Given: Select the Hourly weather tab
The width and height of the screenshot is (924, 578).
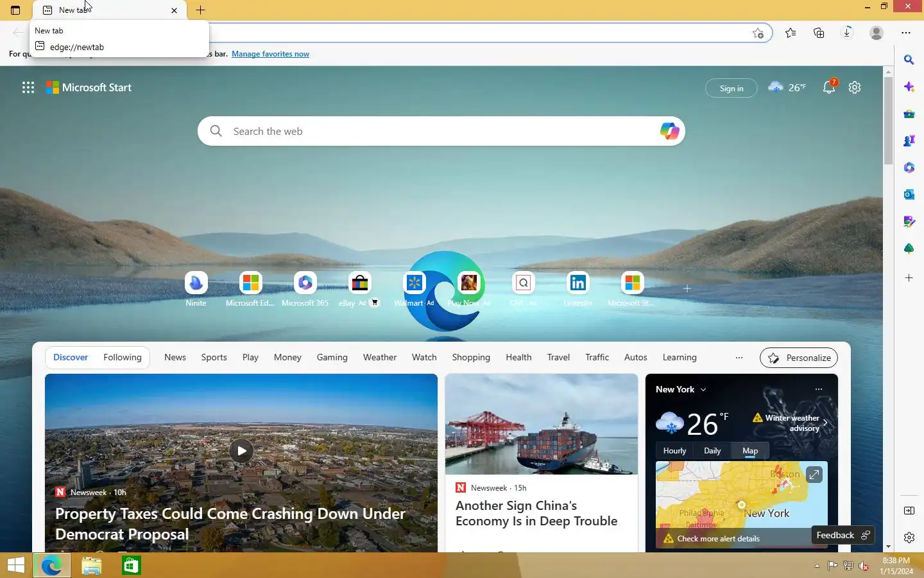Looking at the screenshot, I should [674, 451].
